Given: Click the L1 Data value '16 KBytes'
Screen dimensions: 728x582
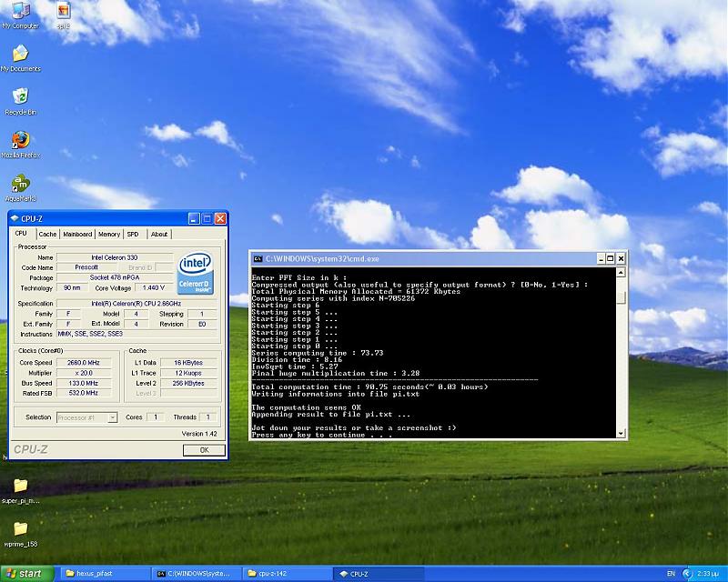Looking at the screenshot, I should click(x=188, y=363).
